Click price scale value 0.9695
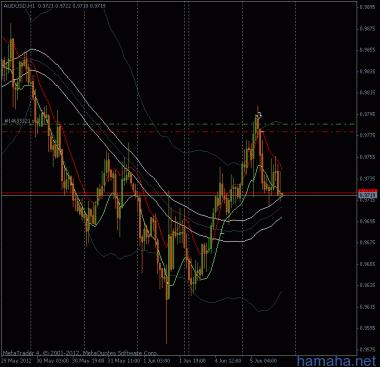The image size is (380, 367). [366, 221]
